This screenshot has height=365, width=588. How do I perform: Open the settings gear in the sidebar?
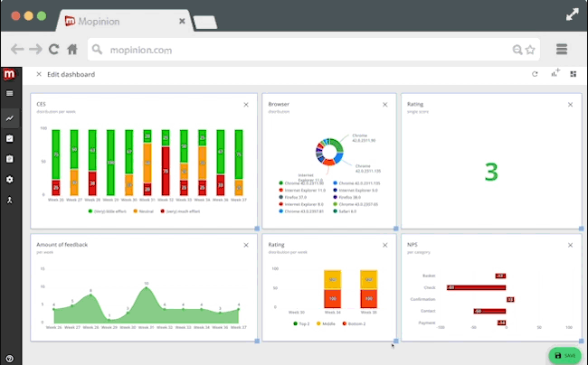9,180
